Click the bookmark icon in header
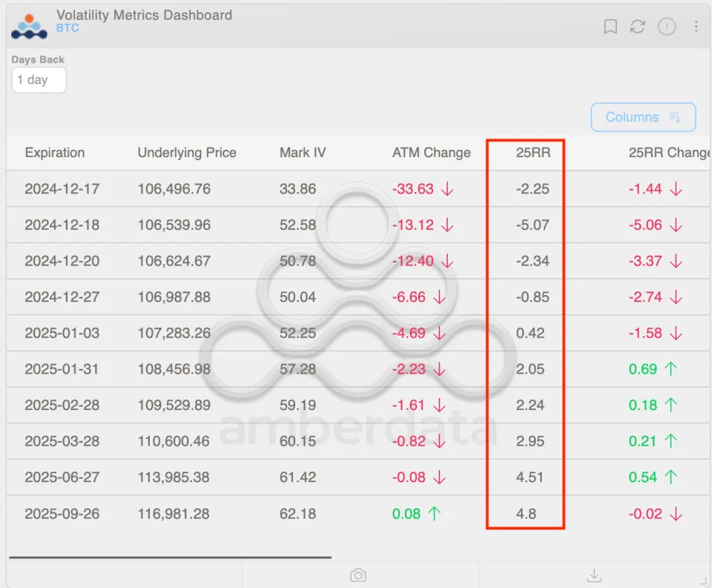This screenshot has width=712, height=588. (x=610, y=27)
